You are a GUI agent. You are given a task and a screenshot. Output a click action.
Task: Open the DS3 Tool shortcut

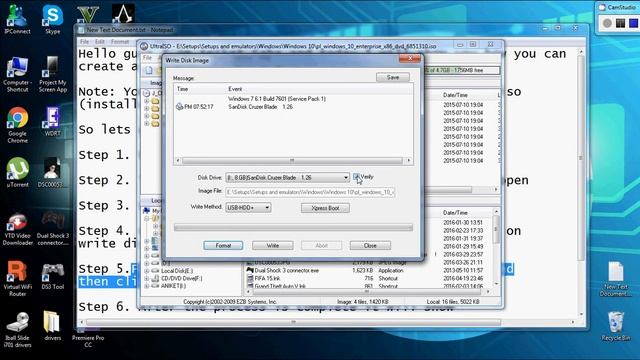tap(53, 277)
